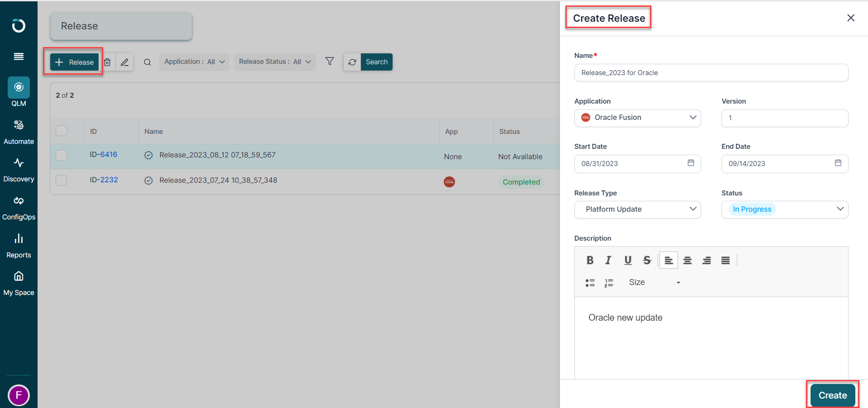Refresh the release list
Screen dimensions: 868x408
pyautogui.click(x=352, y=62)
